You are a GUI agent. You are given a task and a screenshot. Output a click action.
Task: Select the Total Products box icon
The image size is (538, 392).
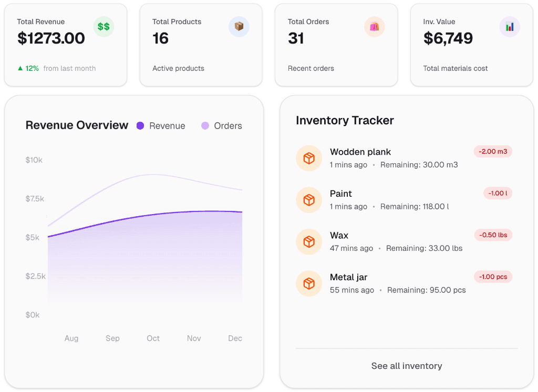point(239,27)
